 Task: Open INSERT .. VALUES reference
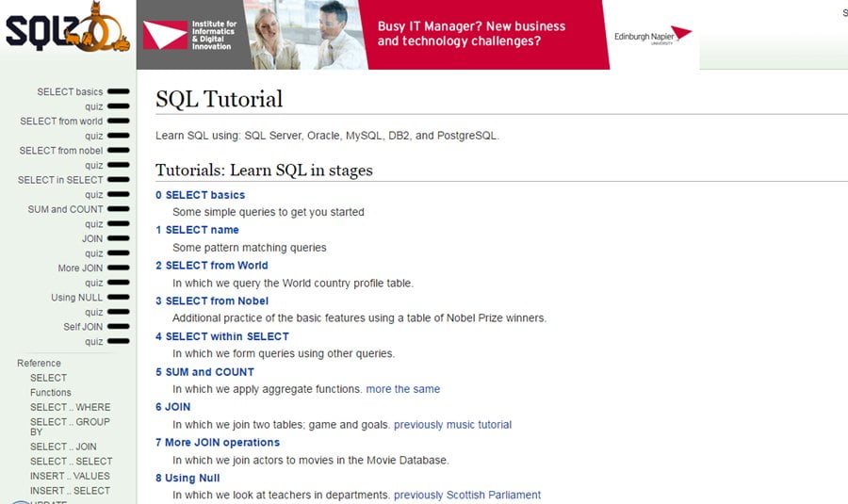click(70, 476)
